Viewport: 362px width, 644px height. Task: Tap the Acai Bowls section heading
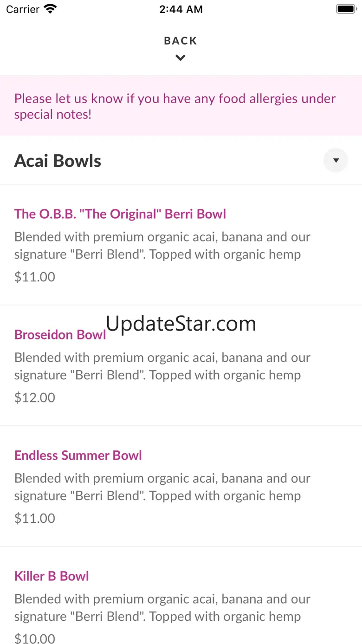pyautogui.click(x=58, y=161)
